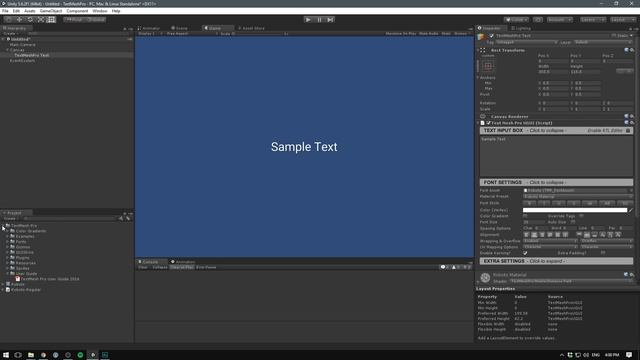
Task: Collapse the TextMesh Pro folder in Project
Action: pyautogui.click(x=3, y=225)
